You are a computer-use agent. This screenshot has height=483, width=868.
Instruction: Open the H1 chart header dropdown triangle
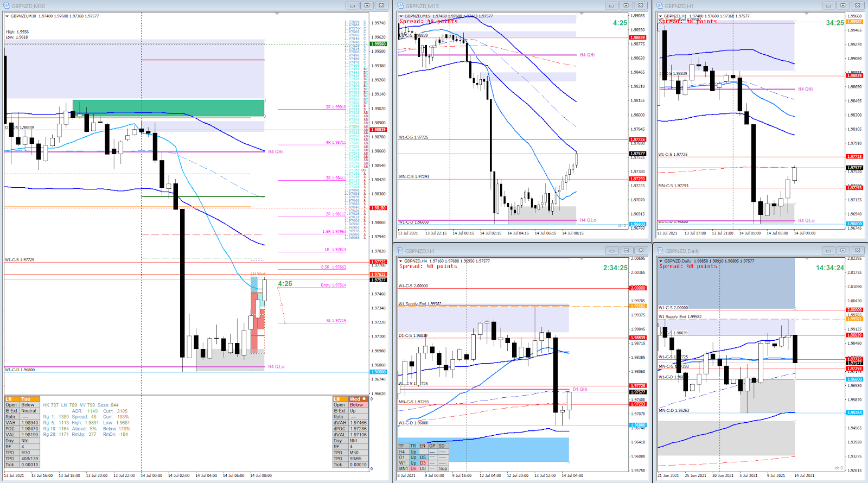661,16
